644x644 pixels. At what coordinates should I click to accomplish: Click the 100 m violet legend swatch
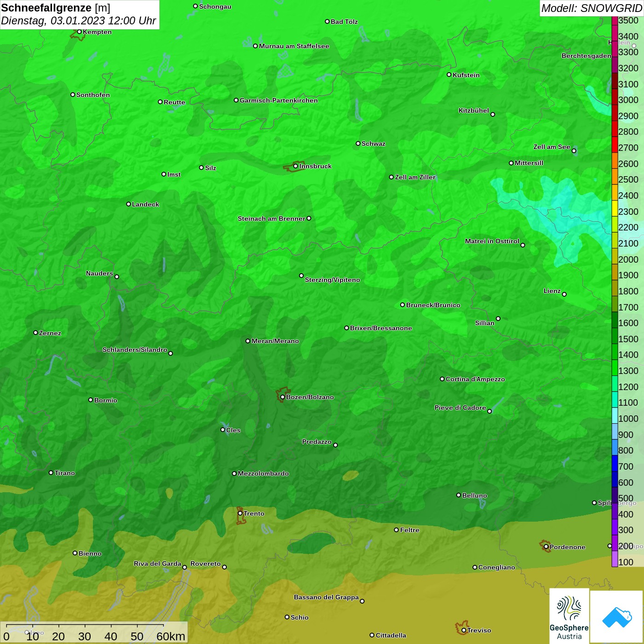click(x=615, y=559)
